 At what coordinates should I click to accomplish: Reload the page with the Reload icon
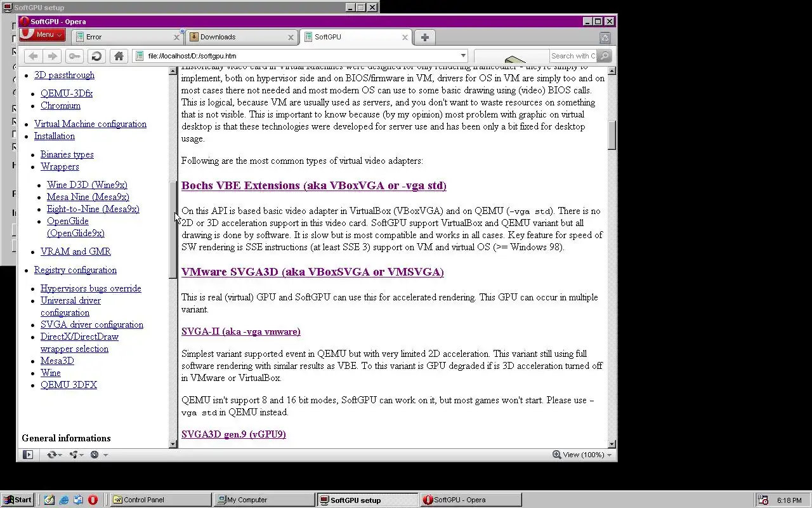pos(96,56)
